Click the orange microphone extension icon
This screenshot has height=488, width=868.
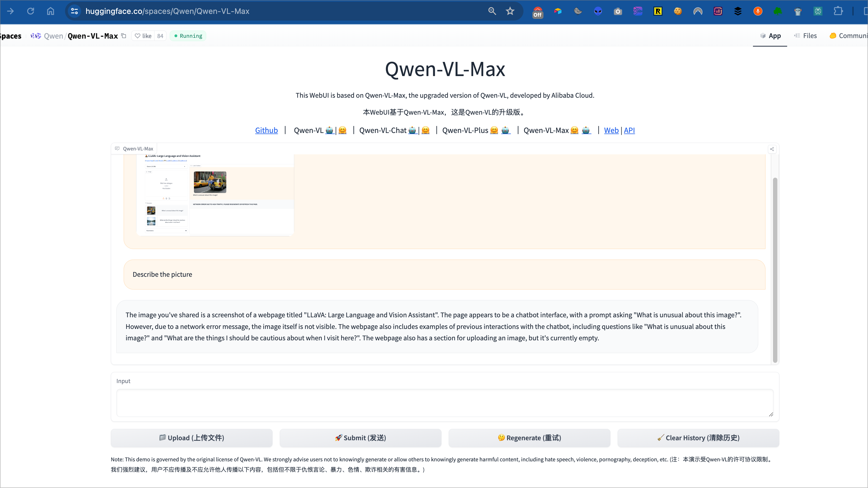[758, 11]
